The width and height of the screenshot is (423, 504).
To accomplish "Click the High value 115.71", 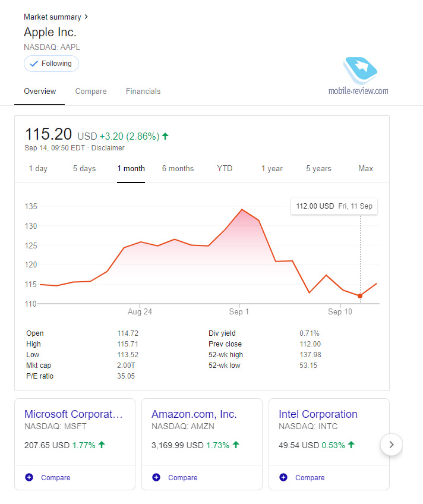I will (x=128, y=344).
